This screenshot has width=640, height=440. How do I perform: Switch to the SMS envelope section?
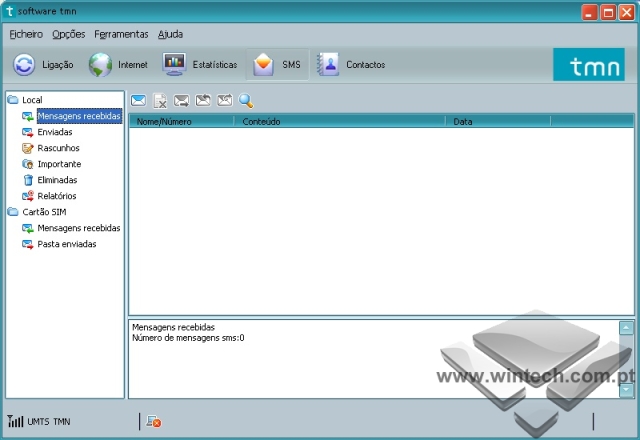tap(277, 65)
